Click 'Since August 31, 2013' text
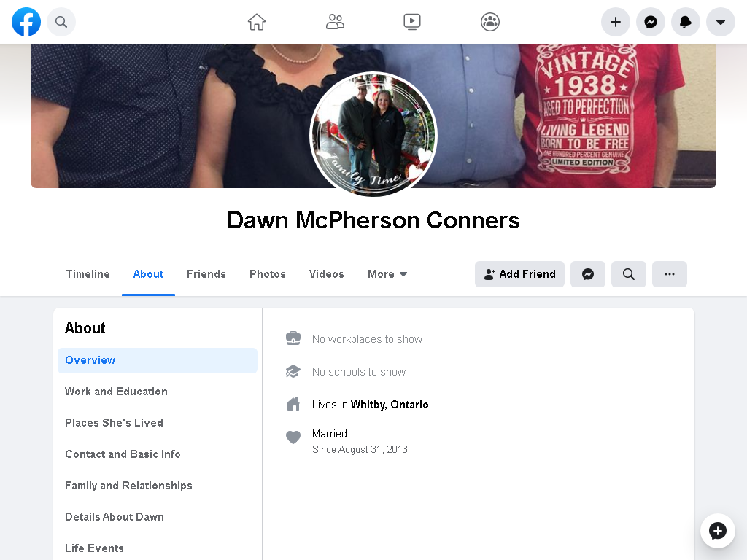 [360, 449]
